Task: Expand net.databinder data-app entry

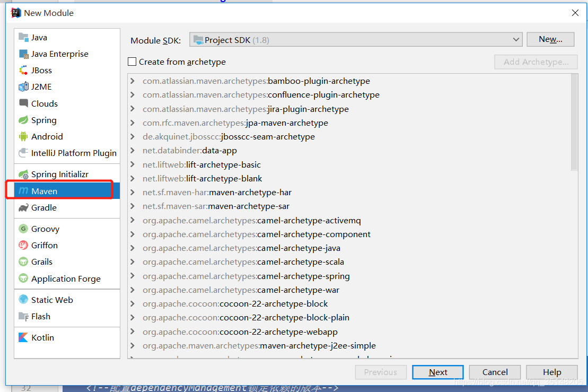Action: tap(133, 151)
